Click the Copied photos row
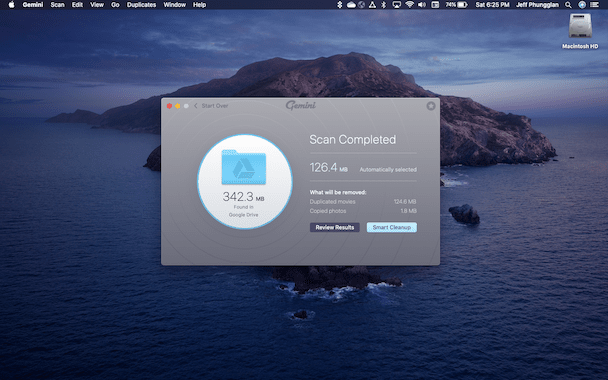The width and height of the screenshot is (608, 380). [x=363, y=211]
